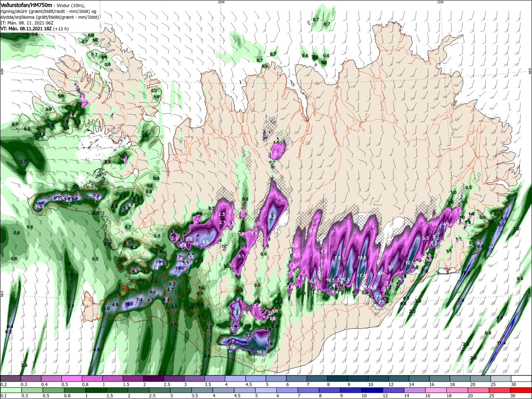Screen dimensions: 532x399
Task: Click the "16.2" value on the western peninsula
Action: [40, 207]
